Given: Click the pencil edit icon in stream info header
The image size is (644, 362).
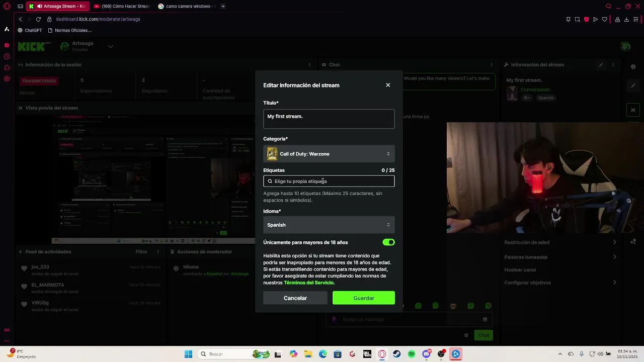Looking at the screenshot, I should coord(601,65).
